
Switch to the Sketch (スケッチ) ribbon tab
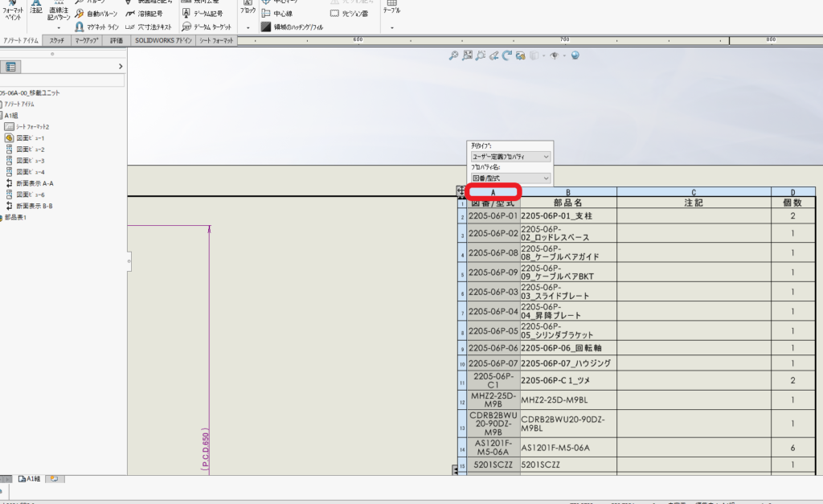(x=57, y=40)
